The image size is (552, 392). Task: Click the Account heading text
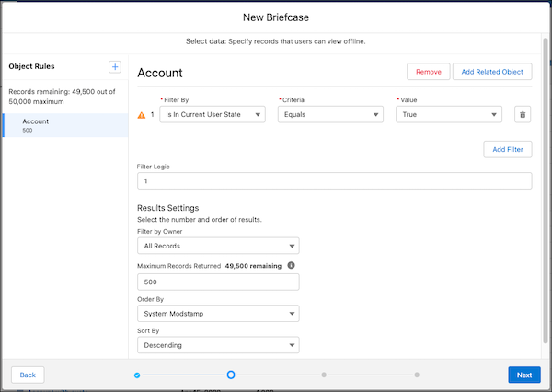click(x=160, y=73)
